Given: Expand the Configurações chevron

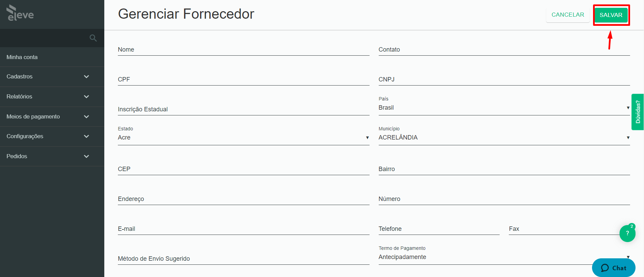Looking at the screenshot, I should (86, 136).
